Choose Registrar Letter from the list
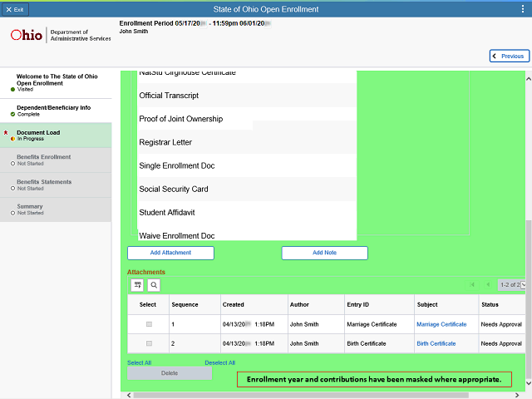The height and width of the screenshot is (399, 532). 247,142
